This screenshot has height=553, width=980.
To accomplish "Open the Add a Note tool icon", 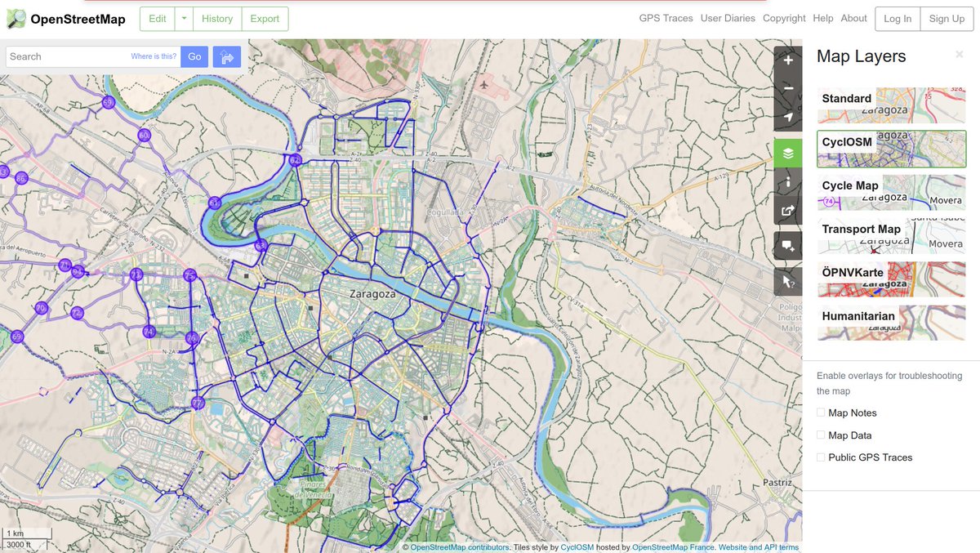I will (786, 245).
